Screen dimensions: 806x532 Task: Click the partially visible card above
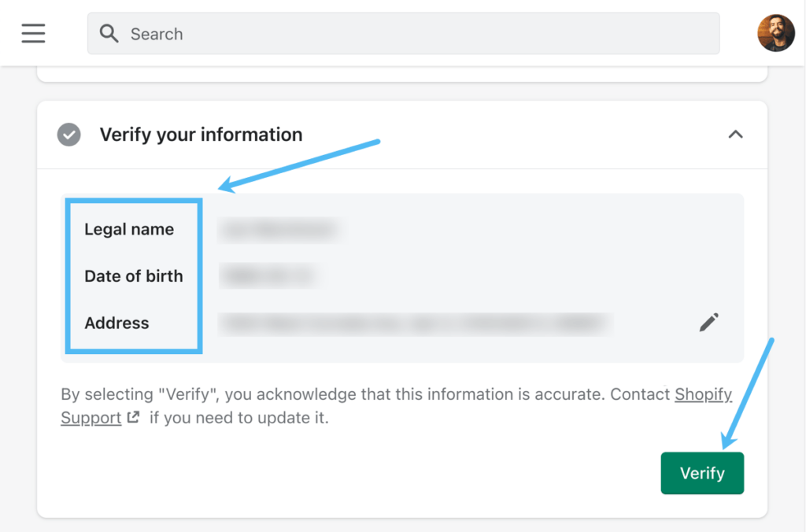click(x=401, y=74)
